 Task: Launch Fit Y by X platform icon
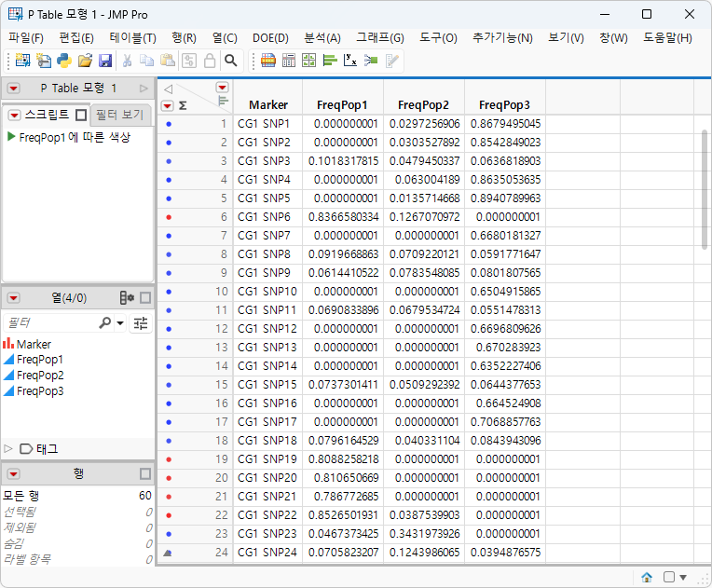[350, 61]
